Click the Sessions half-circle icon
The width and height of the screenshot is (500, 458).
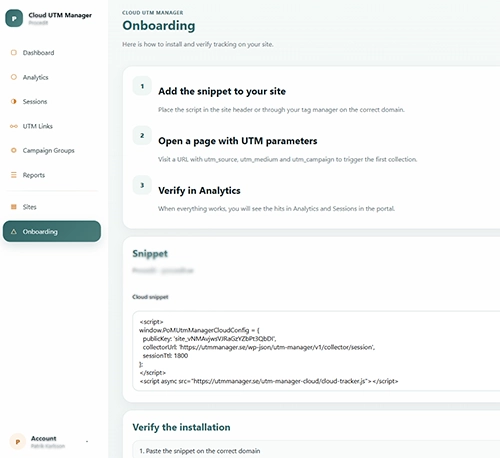coord(14,101)
